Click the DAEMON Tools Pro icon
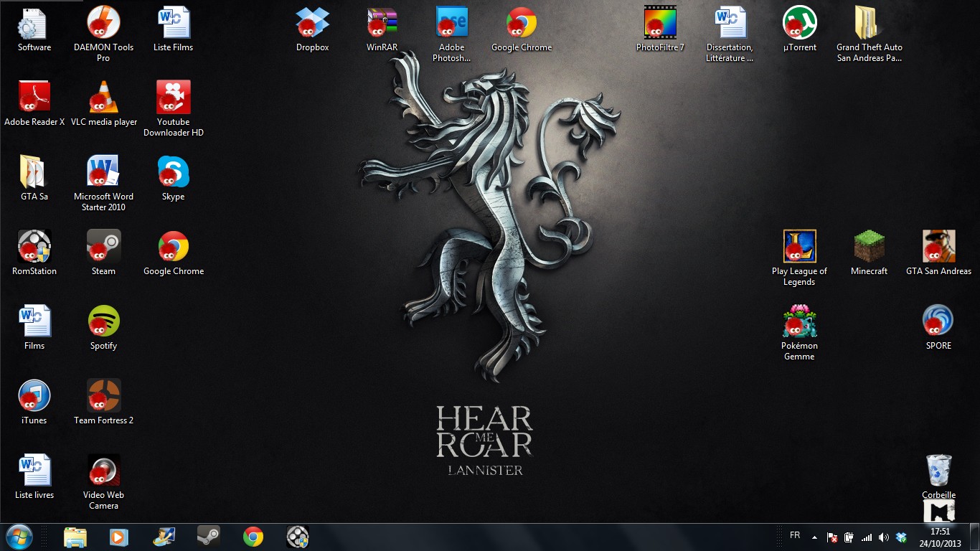 (103, 24)
